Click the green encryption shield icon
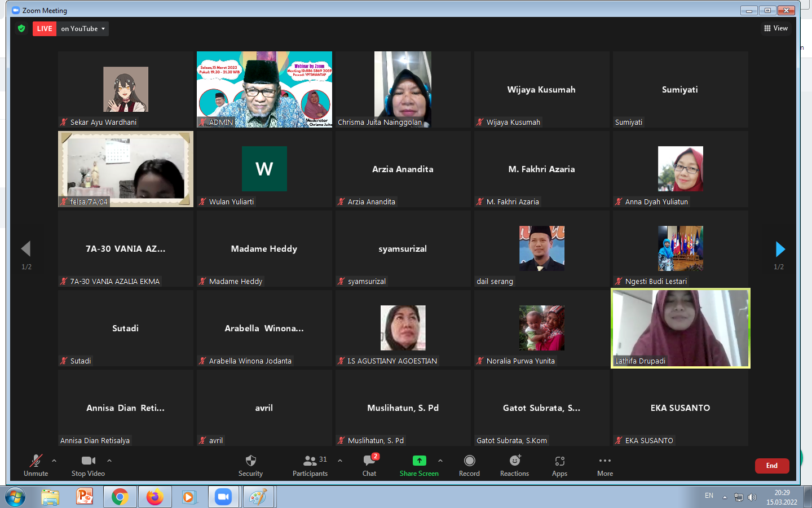 21,29
